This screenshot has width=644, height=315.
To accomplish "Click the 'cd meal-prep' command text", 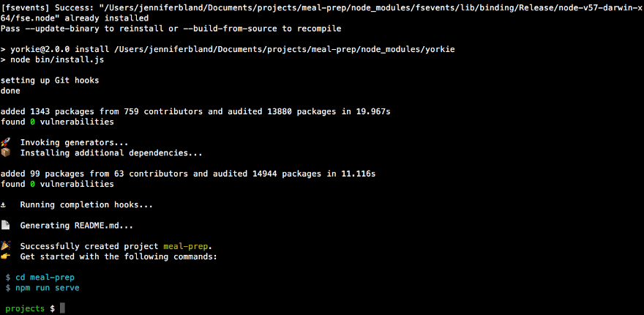I will coord(45,278).
